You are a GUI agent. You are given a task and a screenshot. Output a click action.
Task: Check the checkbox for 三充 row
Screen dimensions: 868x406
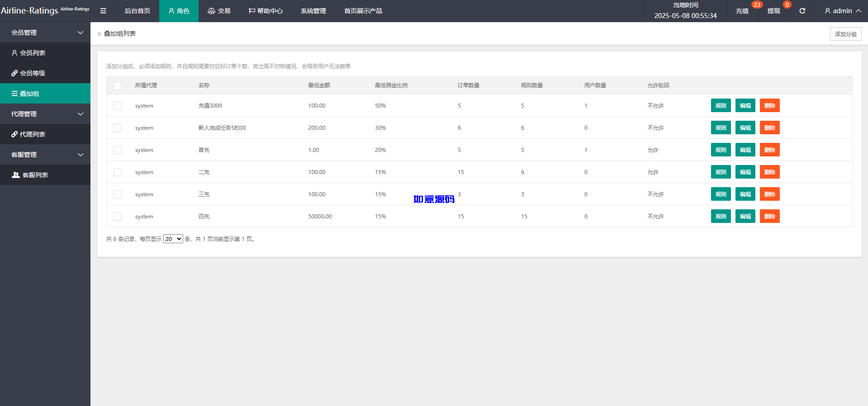coord(118,194)
